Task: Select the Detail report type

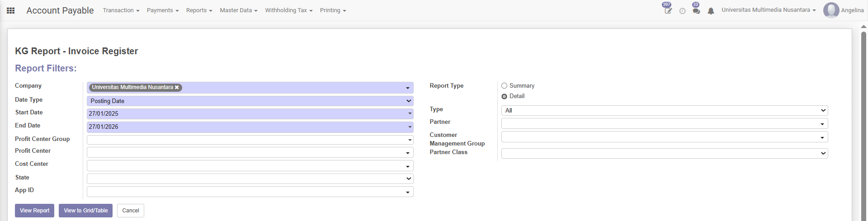Action: 505,96
